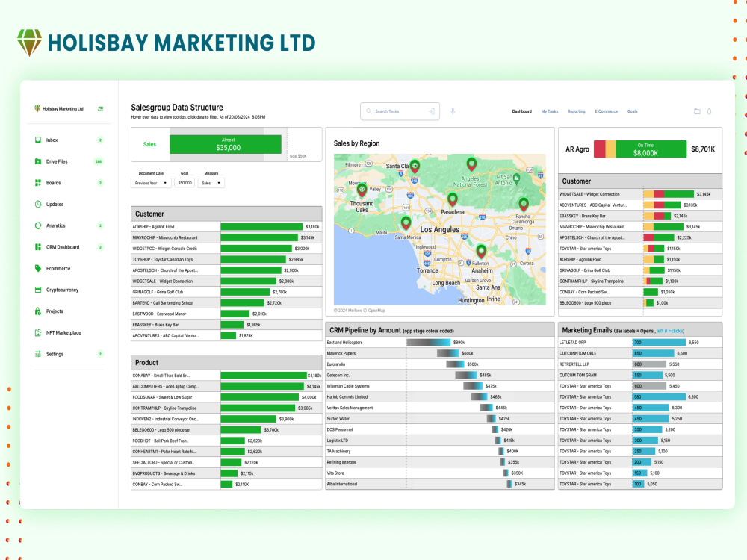Open the Inbox icon
This screenshot has height=560, width=747.
coord(38,140)
